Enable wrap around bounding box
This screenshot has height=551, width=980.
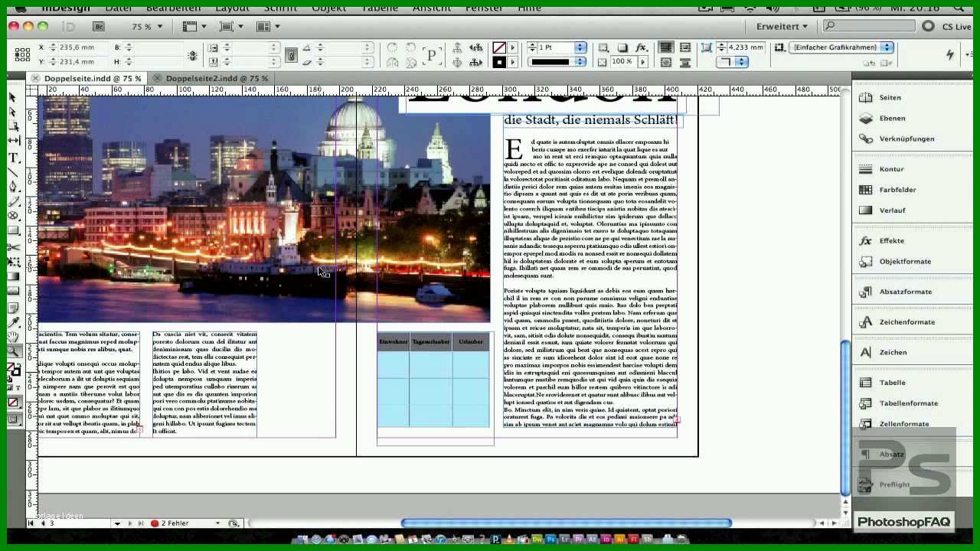coord(685,47)
